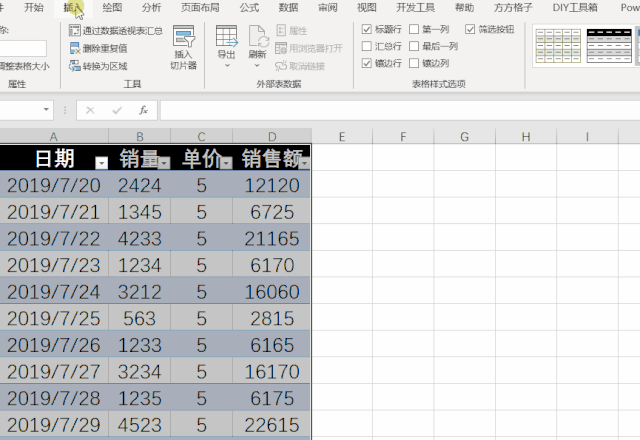
Task: Click the table name input field
Action: tap(23, 48)
